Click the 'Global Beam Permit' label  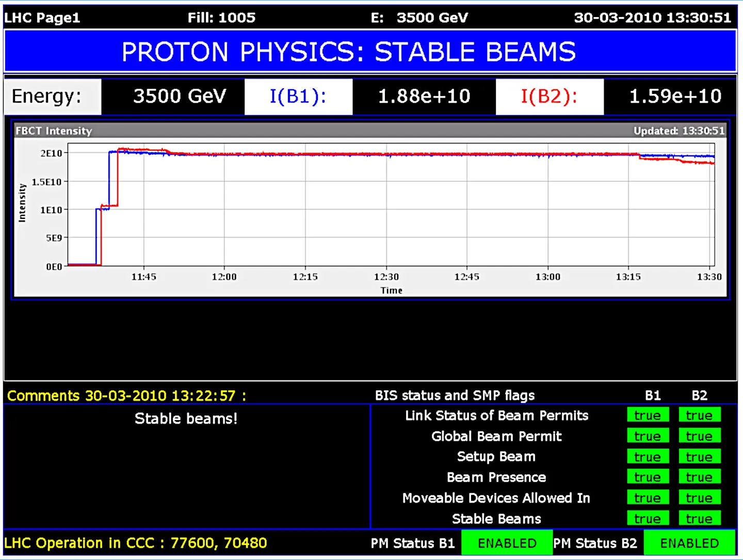[496, 436]
